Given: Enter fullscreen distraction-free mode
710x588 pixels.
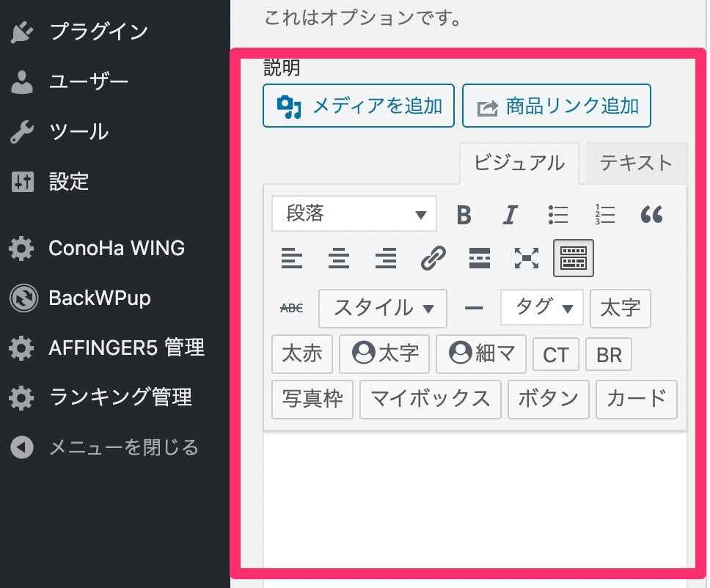Looking at the screenshot, I should coord(527,258).
